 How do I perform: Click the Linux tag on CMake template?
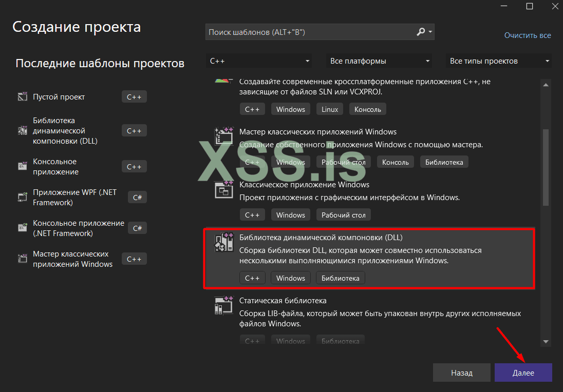click(330, 109)
